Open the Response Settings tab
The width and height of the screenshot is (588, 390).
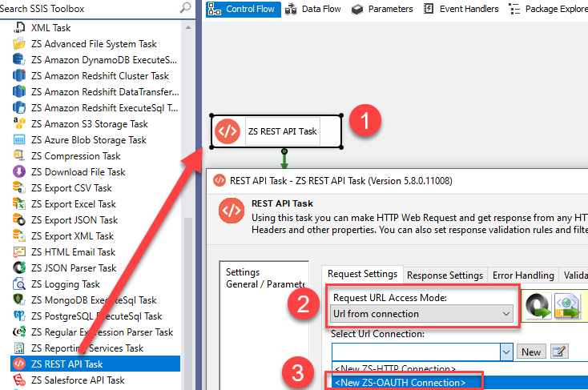pos(445,275)
